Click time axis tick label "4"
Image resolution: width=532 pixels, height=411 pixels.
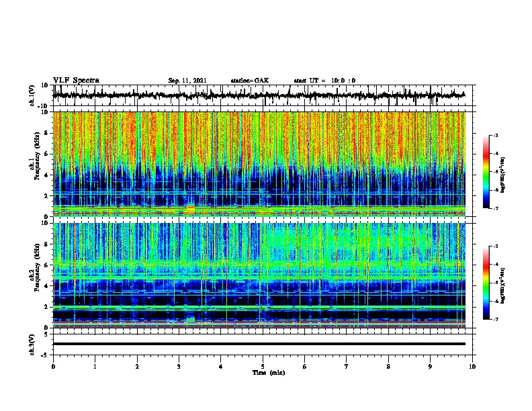[x=221, y=367]
